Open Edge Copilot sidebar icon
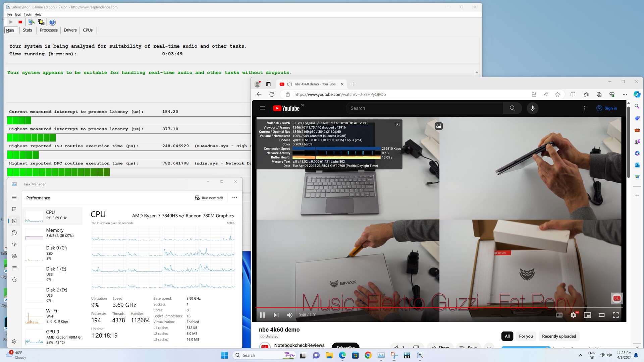This screenshot has height=362, width=644. coord(637,95)
